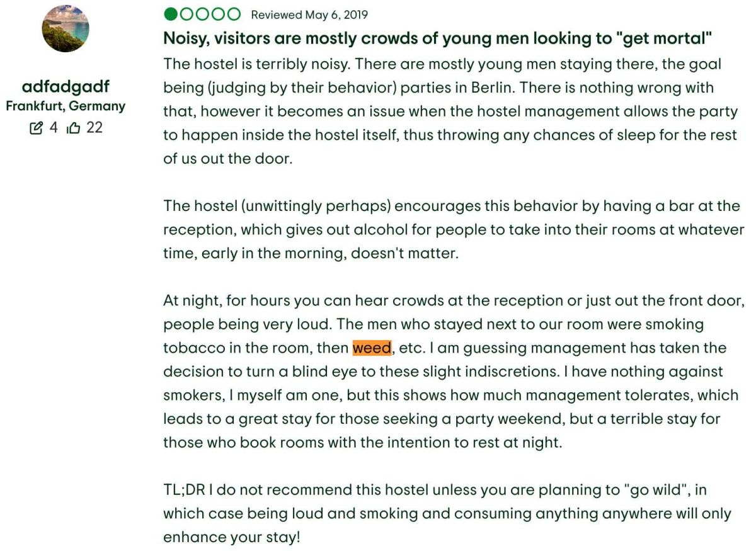Click the contributions count number 4
The width and height of the screenshot is (756, 551).
click(x=53, y=128)
